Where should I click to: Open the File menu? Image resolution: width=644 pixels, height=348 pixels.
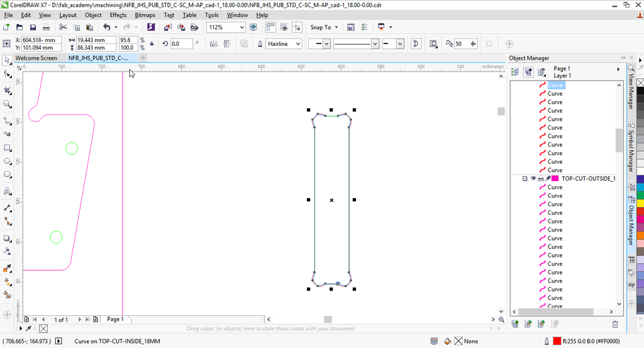coord(8,15)
